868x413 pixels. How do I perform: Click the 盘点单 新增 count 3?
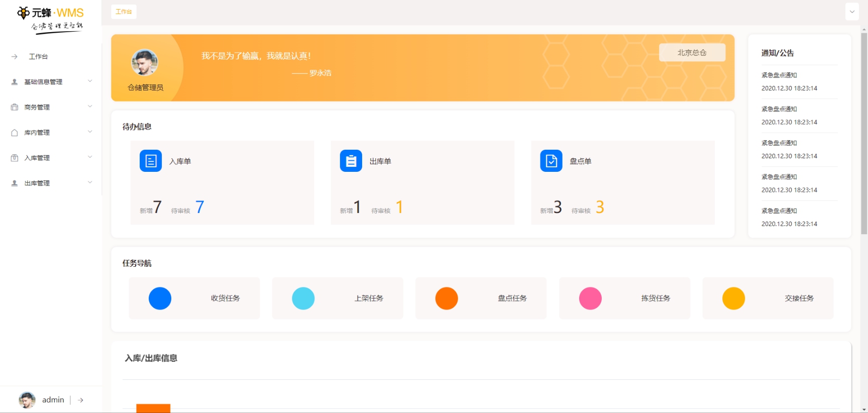(x=558, y=206)
